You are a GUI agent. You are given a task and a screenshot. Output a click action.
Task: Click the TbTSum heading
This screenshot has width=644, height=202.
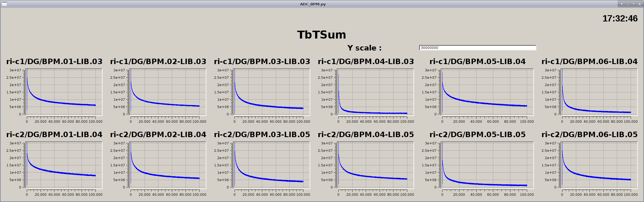click(x=322, y=35)
